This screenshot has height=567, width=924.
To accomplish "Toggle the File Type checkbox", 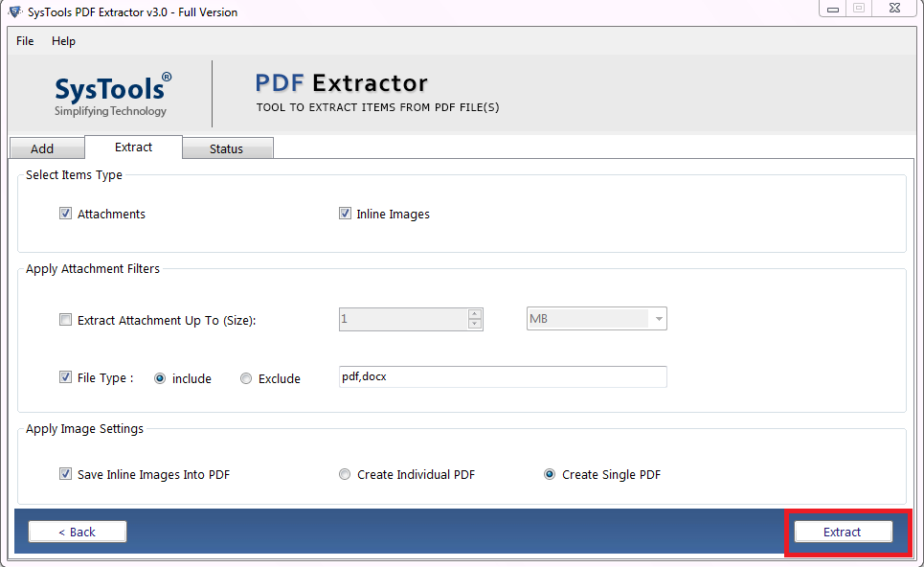I will coord(65,377).
